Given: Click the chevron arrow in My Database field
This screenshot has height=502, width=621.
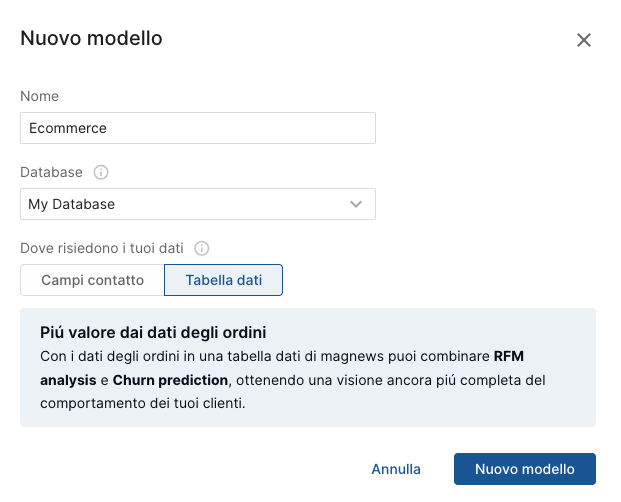Looking at the screenshot, I should click(356, 204).
